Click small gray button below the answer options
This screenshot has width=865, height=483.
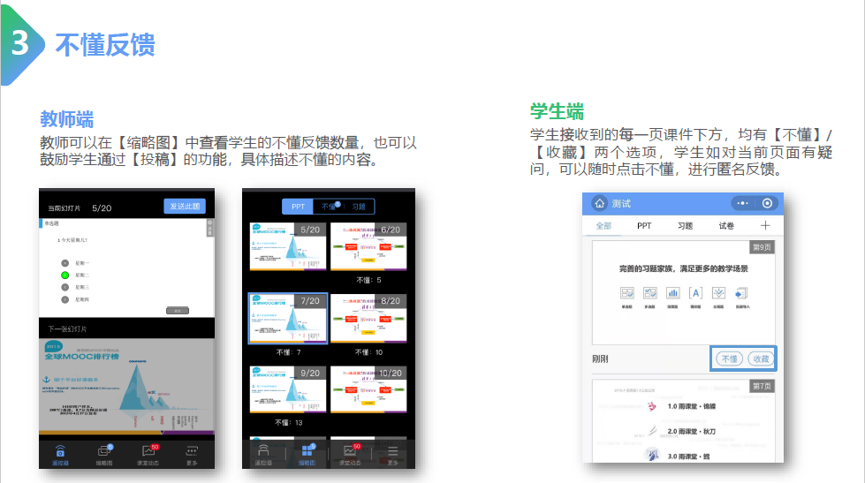pos(178,310)
